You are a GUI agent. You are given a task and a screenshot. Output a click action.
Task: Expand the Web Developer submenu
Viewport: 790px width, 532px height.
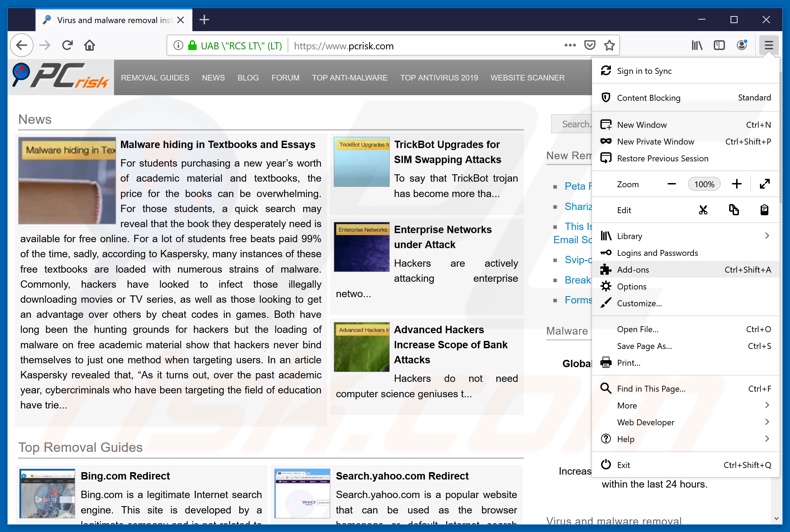click(x=686, y=422)
